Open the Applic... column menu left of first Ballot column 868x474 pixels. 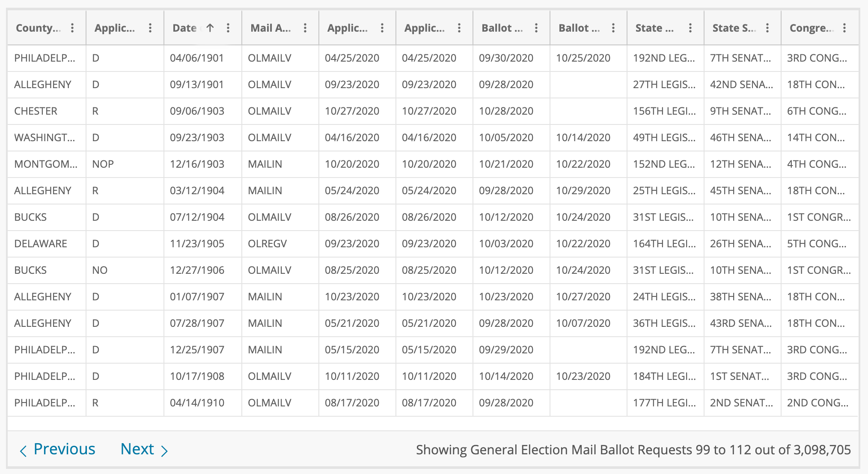point(459,28)
